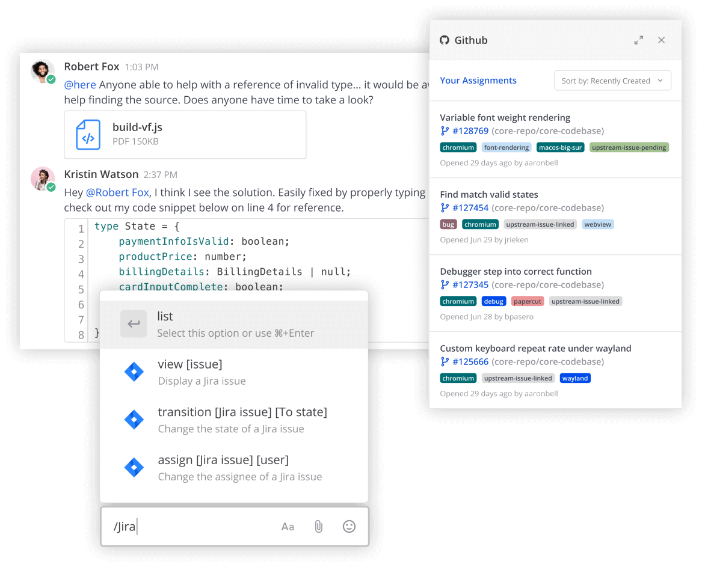Viewport: 702px width, 588px height.
Task: Choose 'view [issue]' Jira command
Action: pyautogui.click(x=234, y=372)
